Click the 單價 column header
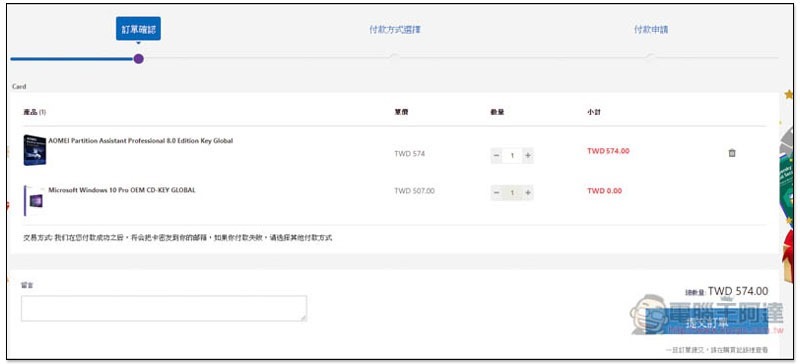Viewport: 800px width, 364px height. [401, 112]
